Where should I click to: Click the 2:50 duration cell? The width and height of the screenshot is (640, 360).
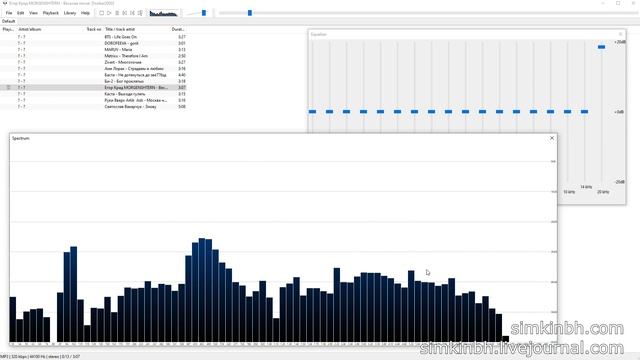182,56
